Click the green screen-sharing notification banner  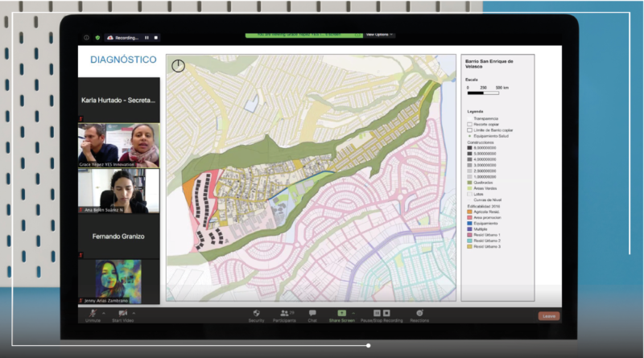pyautogui.click(x=304, y=35)
